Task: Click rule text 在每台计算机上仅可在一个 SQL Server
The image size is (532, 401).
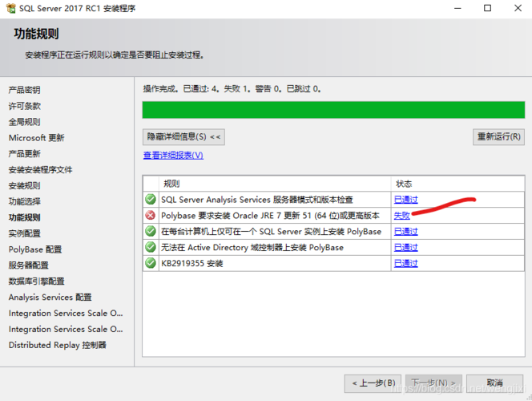Action: [x=271, y=232]
